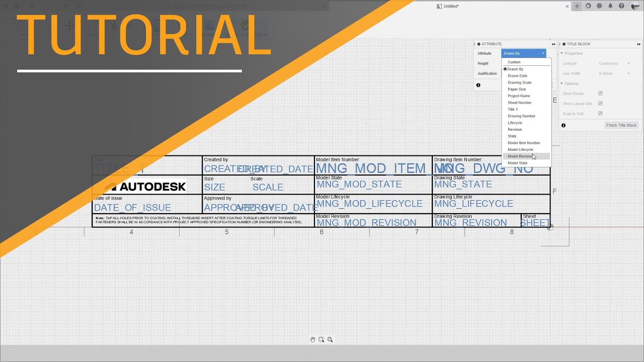Select the MNG_MOD_LIFECYCLE attribute text
The width and height of the screenshot is (644, 362).
tap(369, 204)
